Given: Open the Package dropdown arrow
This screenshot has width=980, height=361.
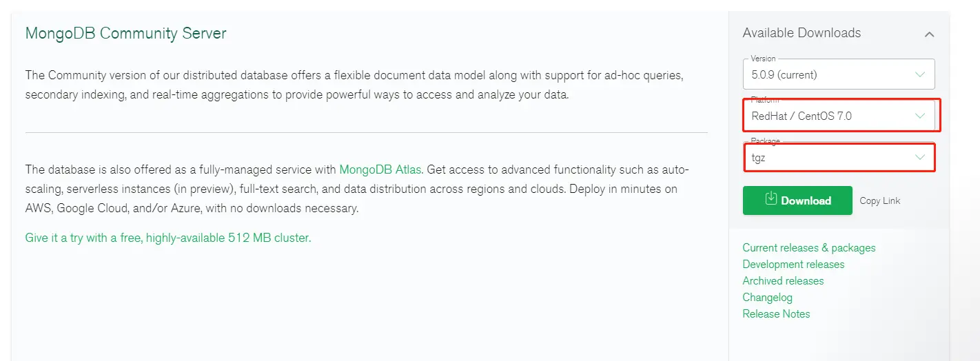Looking at the screenshot, I should (x=920, y=158).
